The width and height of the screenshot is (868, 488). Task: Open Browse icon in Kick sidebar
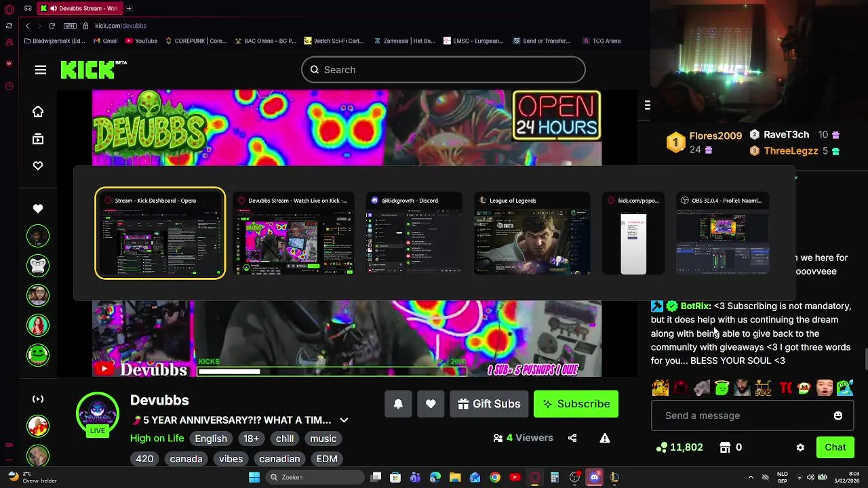click(38, 139)
